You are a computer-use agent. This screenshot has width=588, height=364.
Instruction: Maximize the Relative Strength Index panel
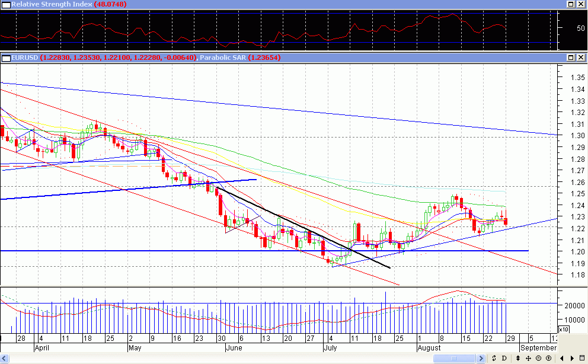tap(571, 4)
